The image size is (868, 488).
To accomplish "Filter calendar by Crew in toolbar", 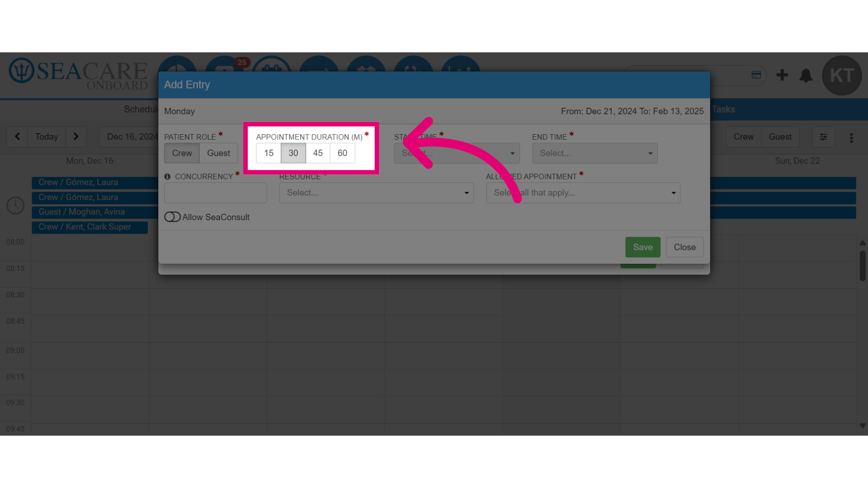I will [744, 137].
